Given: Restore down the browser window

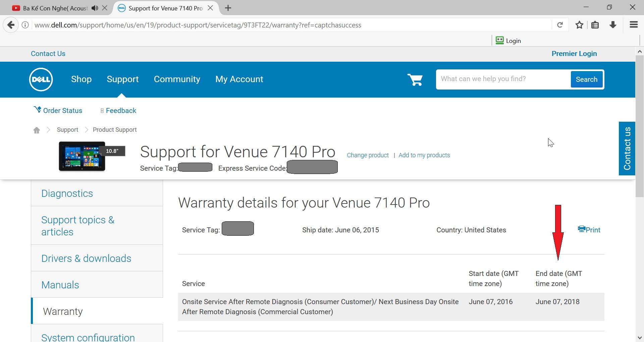Looking at the screenshot, I should (x=609, y=7).
